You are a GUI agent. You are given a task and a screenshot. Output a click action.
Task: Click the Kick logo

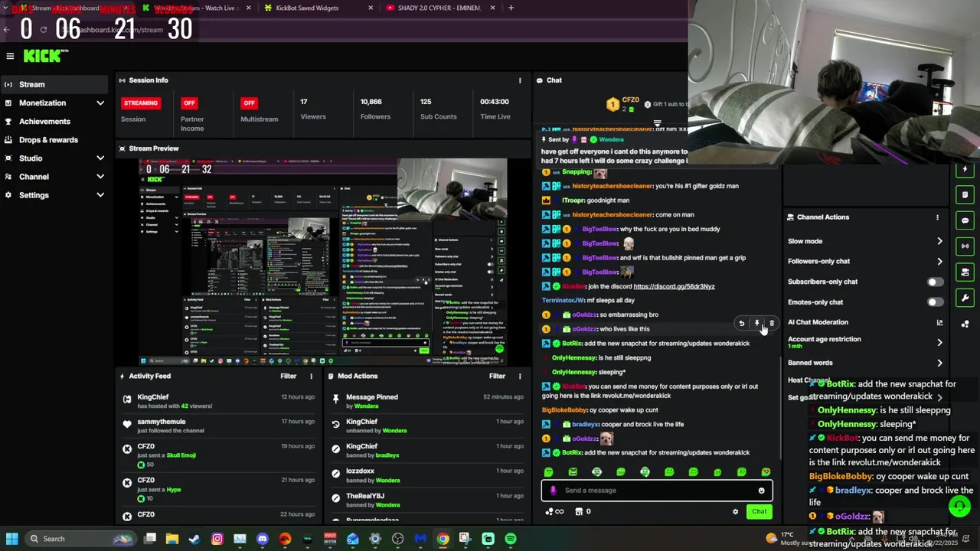45,56
